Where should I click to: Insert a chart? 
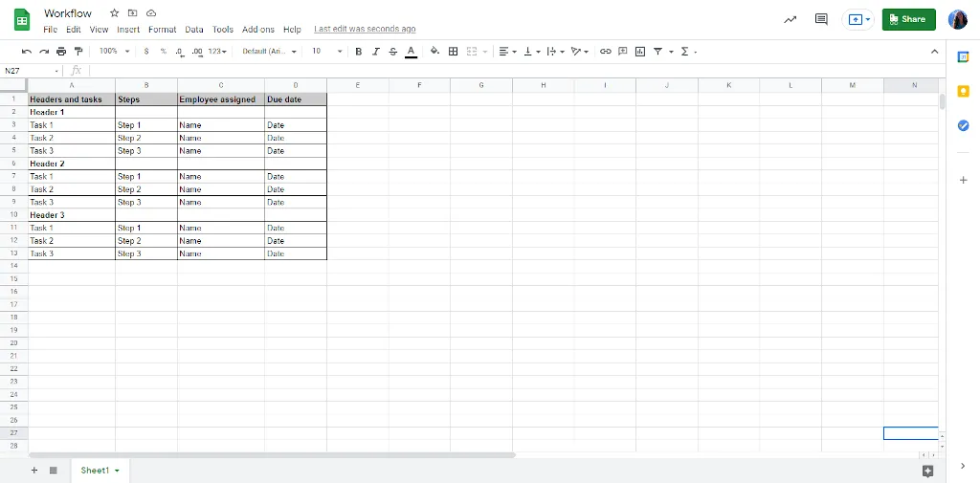(x=639, y=52)
